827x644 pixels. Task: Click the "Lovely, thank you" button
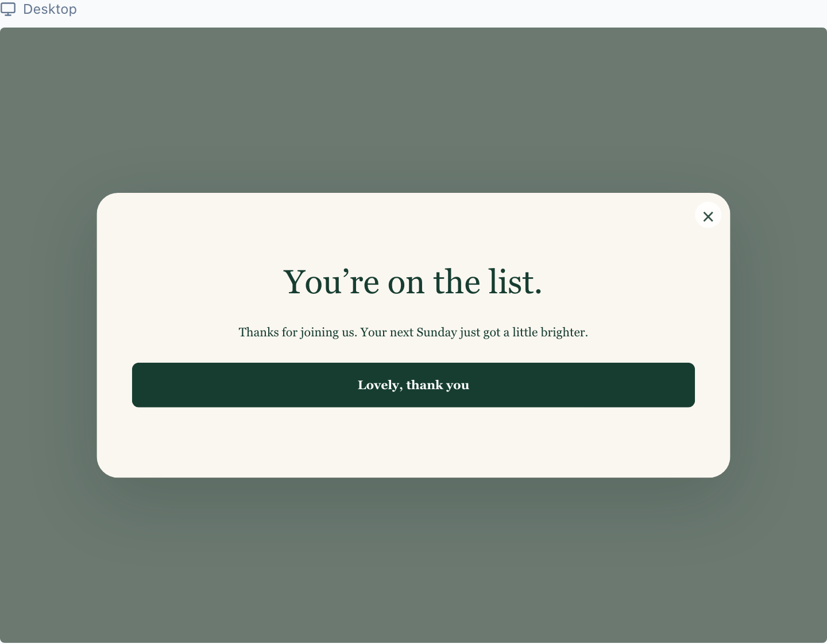pos(413,385)
